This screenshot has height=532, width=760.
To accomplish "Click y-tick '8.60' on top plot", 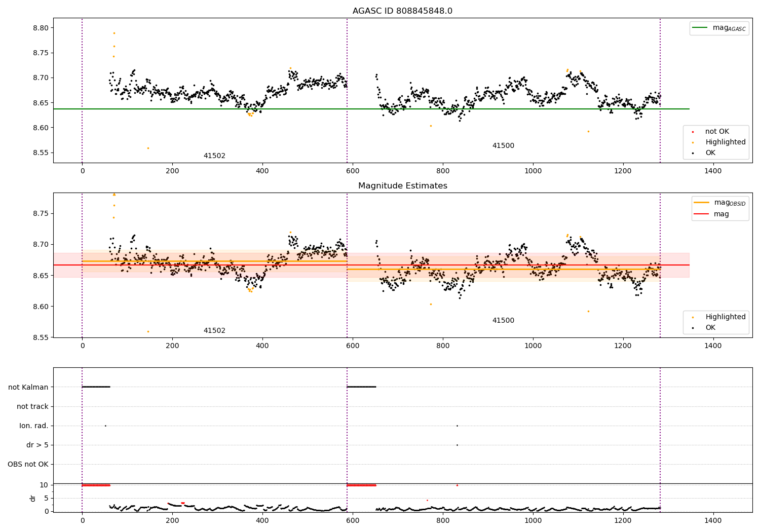I will [x=41, y=128].
